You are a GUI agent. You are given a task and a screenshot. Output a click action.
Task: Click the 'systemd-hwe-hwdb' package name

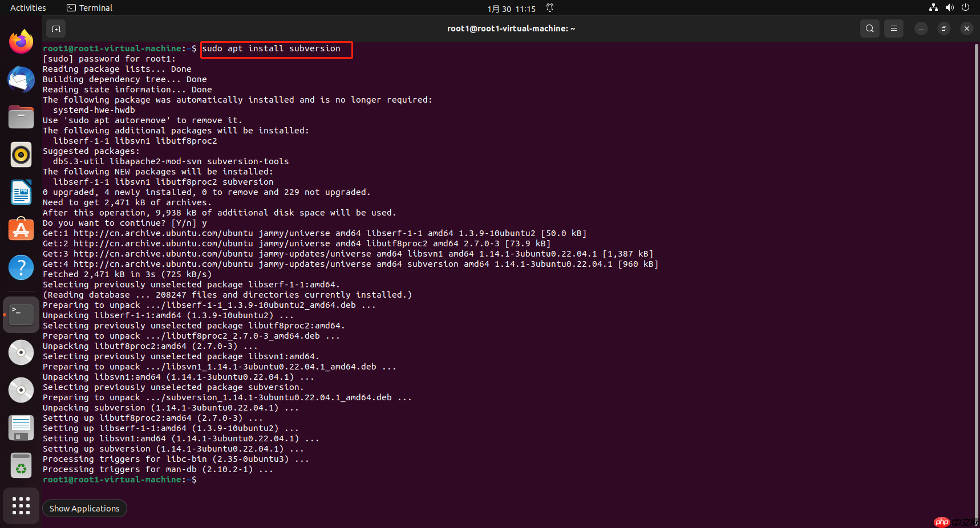point(94,111)
